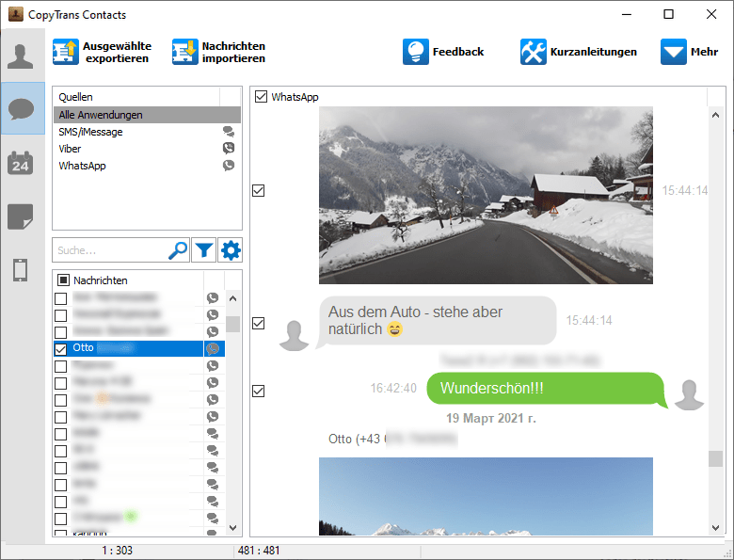
Task: Click the WhatsApp icon in Otto row
Action: tap(213, 348)
